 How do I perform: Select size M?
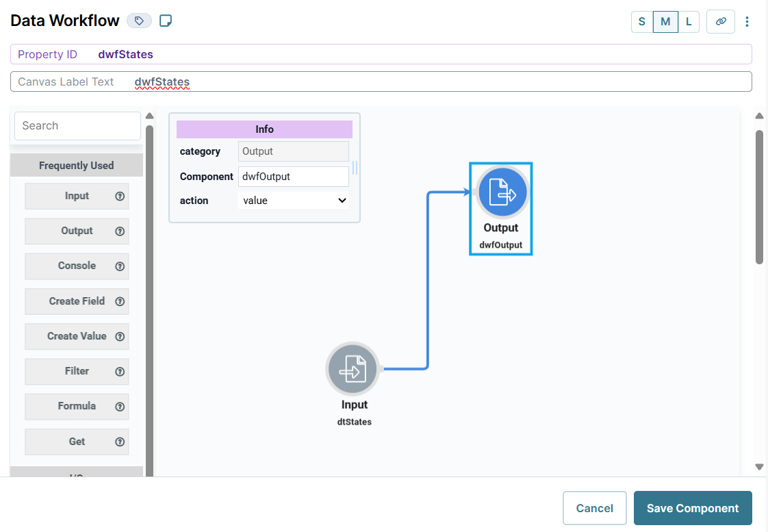pos(665,21)
